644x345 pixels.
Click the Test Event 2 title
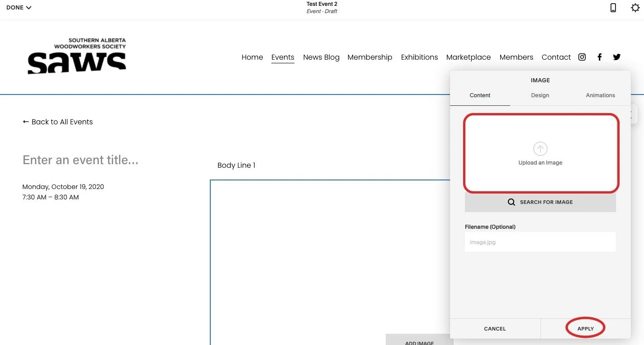[x=322, y=4]
